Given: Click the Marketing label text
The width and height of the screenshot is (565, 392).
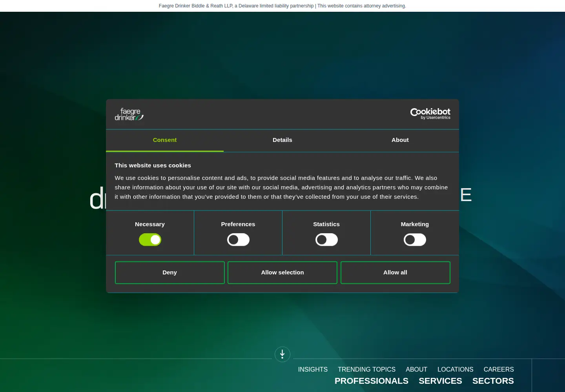Looking at the screenshot, I should tap(415, 224).
